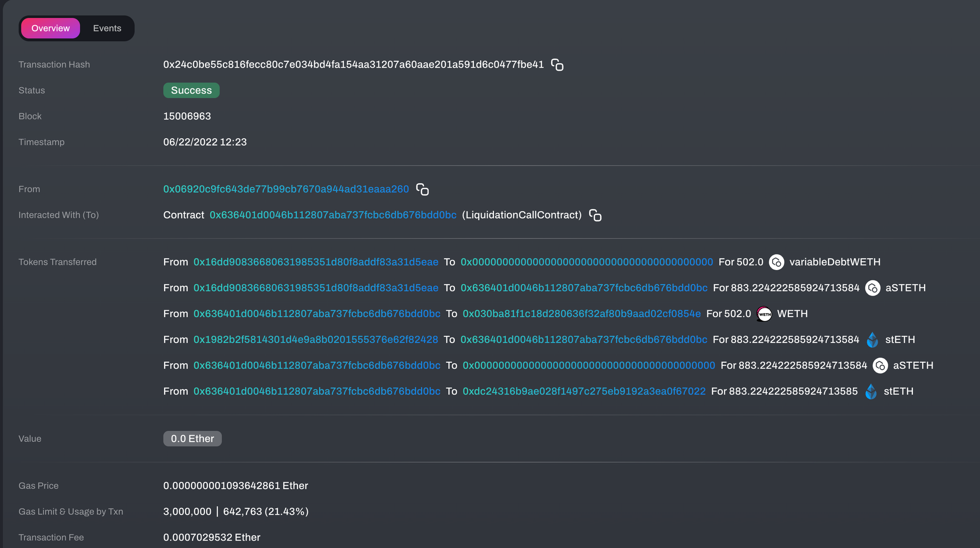This screenshot has width=980, height=548.
Task: Open 0x16dd9083...d5eae in first transfer
Action: tap(316, 262)
